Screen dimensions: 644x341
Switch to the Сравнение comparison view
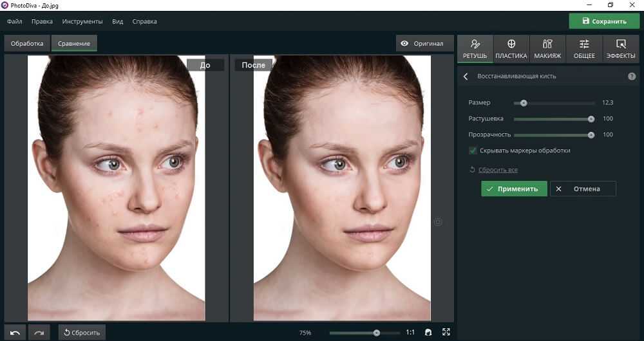pos(74,44)
